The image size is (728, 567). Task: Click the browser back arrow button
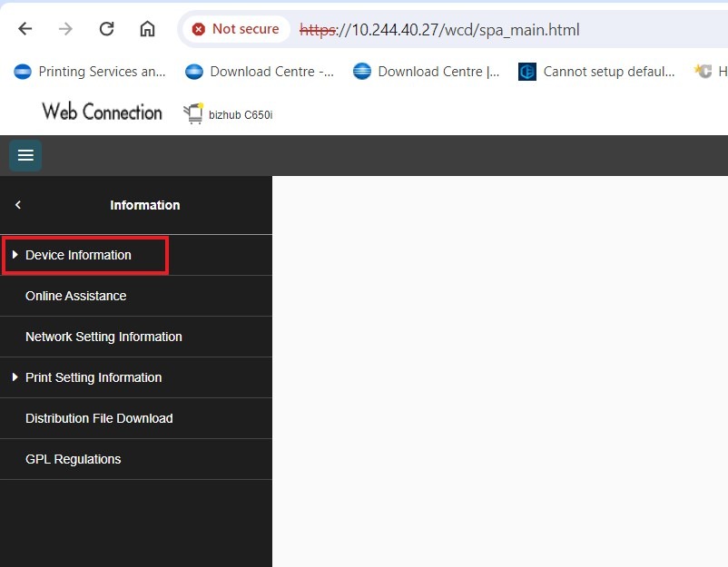(25, 29)
